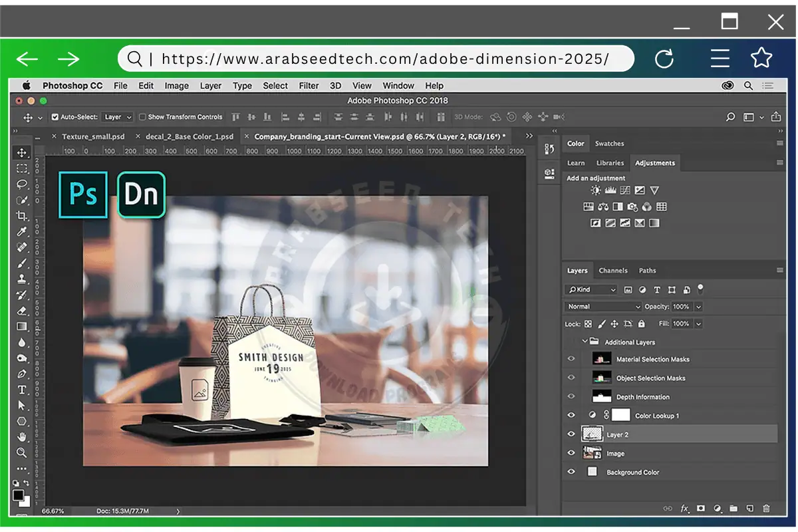
Task: Hide the Image layer
Action: pos(571,453)
